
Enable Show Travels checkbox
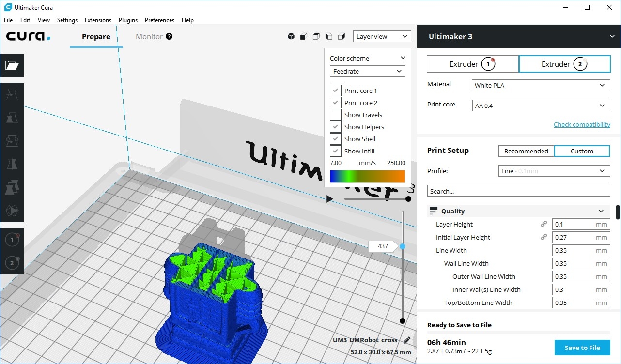click(336, 115)
